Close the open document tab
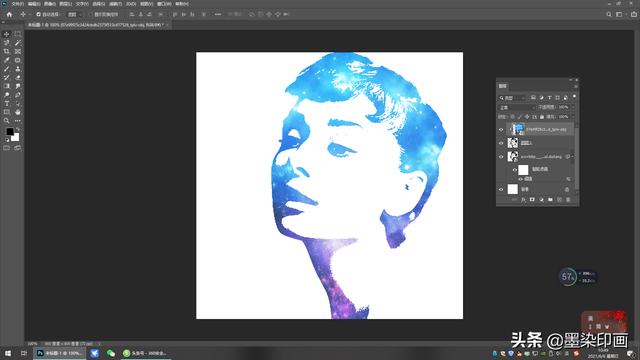The height and width of the screenshot is (360, 640). 167,25
